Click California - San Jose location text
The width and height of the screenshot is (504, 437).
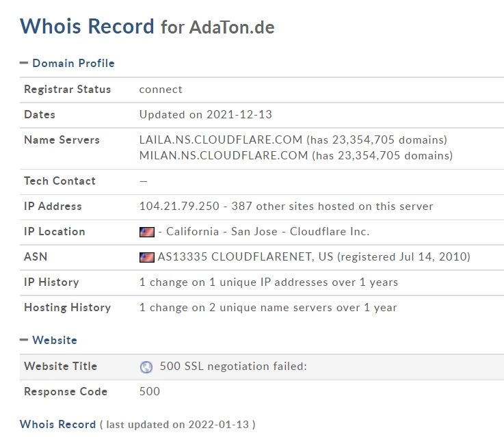[x=222, y=231]
